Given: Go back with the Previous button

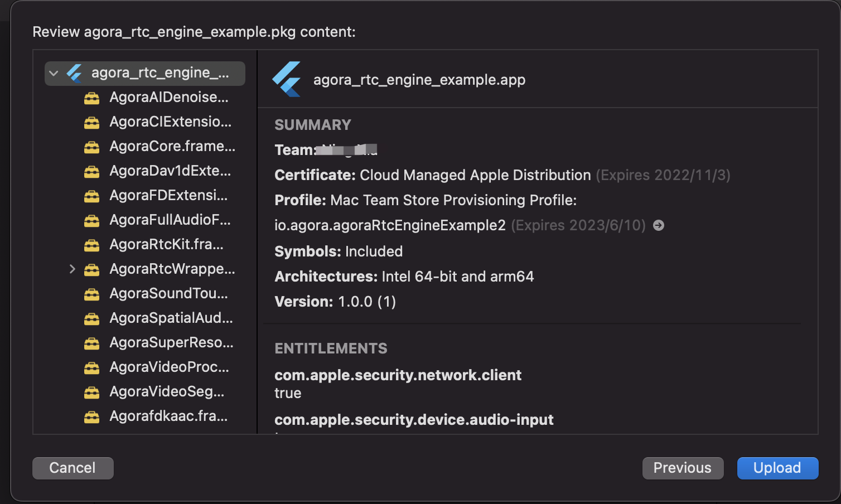Looking at the screenshot, I should (683, 468).
